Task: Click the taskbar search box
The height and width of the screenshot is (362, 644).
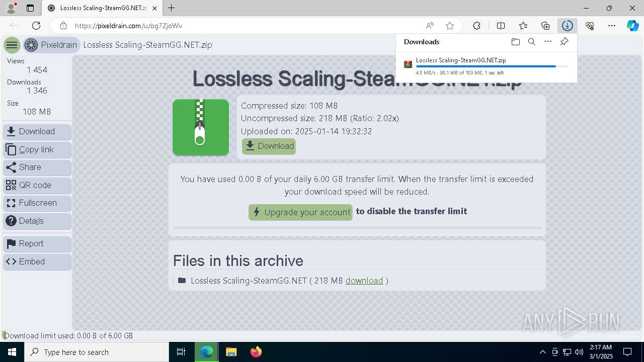Action: point(97,352)
